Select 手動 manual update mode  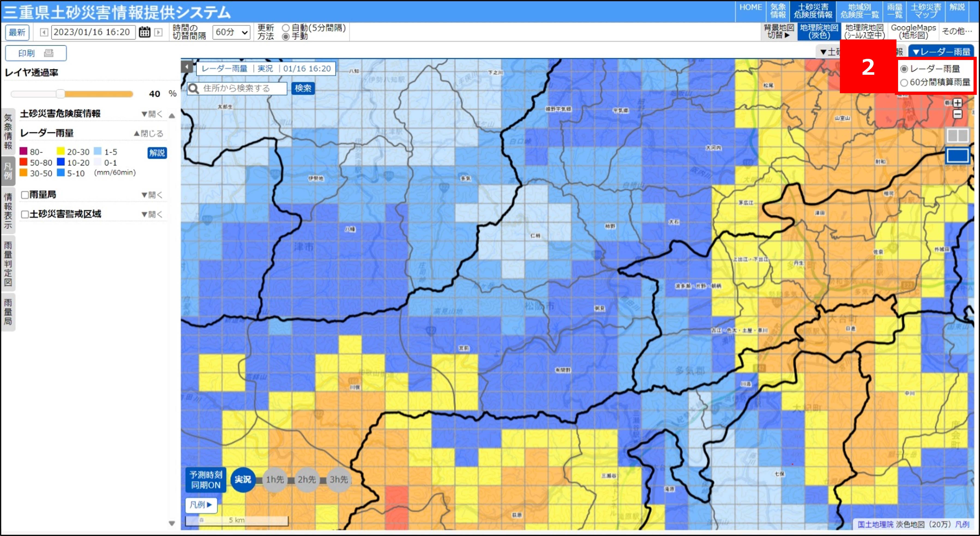click(286, 36)
